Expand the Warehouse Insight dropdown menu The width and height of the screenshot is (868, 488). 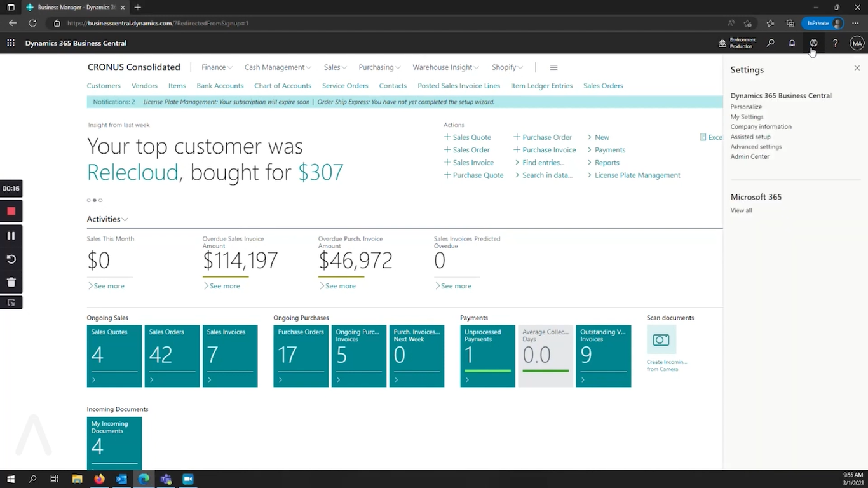point(447,67)
